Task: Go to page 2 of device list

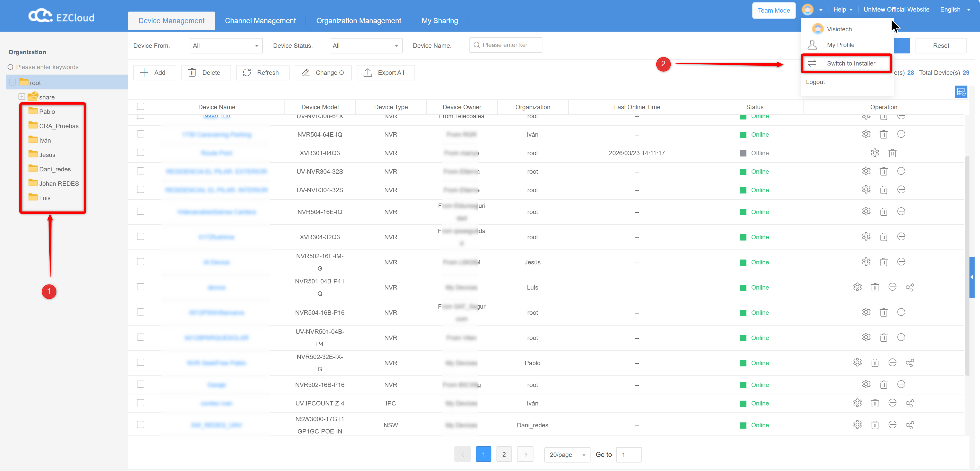Action: [x=504, y=454]
